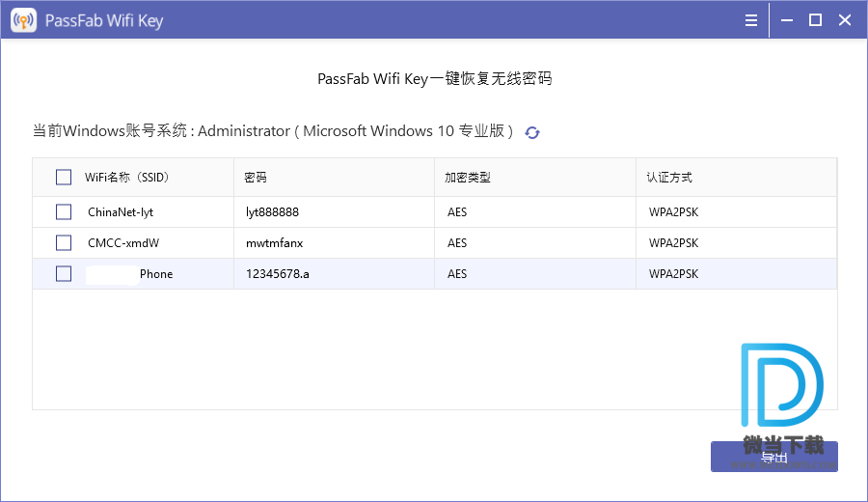
Task: Select the ChinaNet-lyt network name
Action: point(121,212)
